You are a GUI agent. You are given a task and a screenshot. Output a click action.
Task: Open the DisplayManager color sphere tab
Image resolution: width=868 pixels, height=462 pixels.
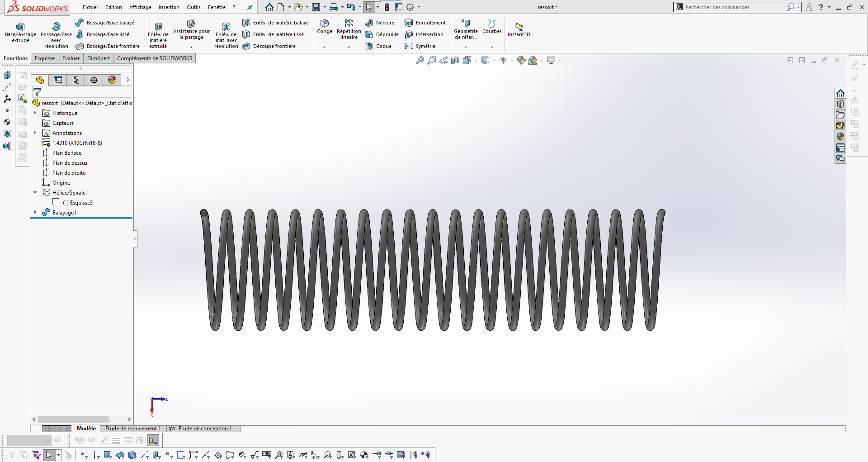[112, 80]
